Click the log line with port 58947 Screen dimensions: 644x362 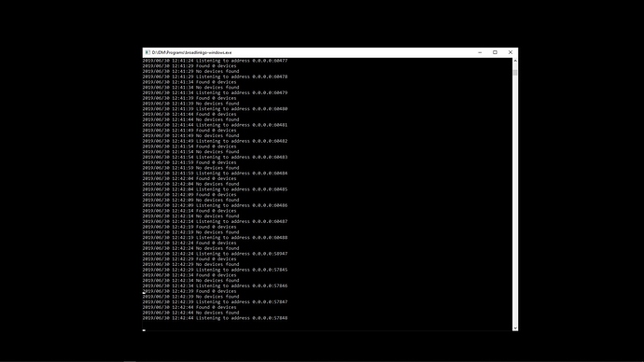tap(216, 254)
